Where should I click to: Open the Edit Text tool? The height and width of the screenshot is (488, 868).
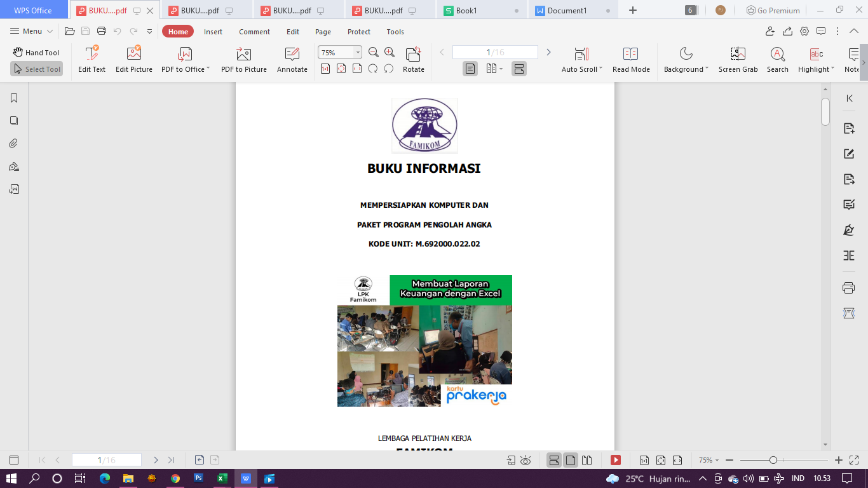[92, 60]
